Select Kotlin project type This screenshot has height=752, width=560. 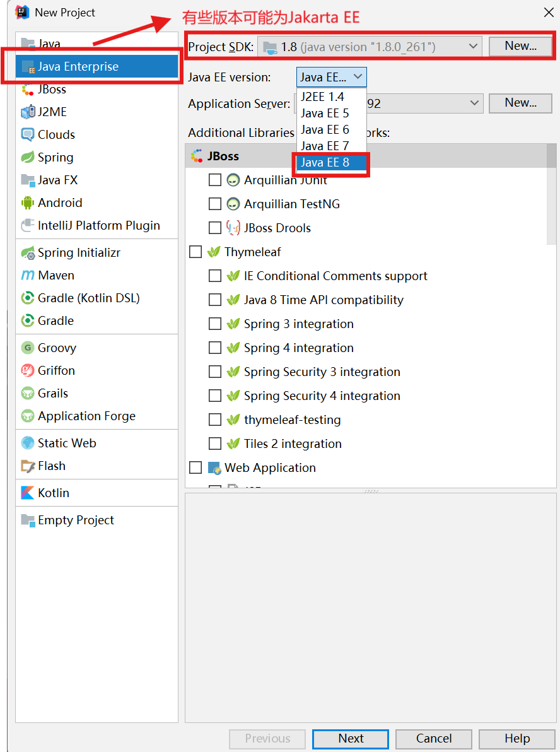click(x=96, y=493)
